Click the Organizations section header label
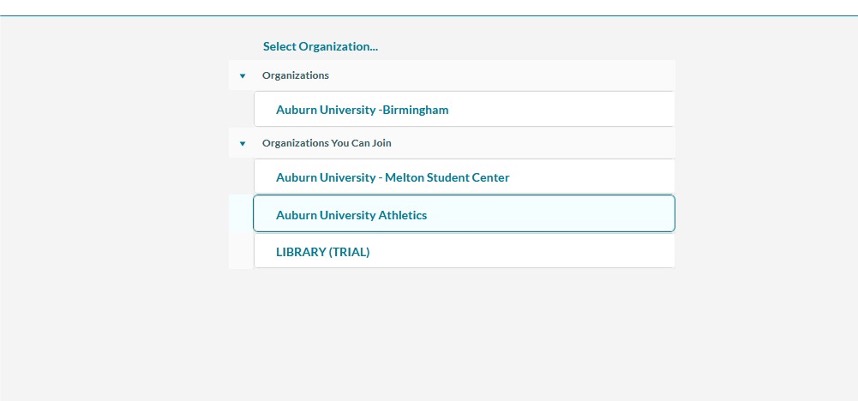Viewport: 858px width, 401px height. click(295, 75)
